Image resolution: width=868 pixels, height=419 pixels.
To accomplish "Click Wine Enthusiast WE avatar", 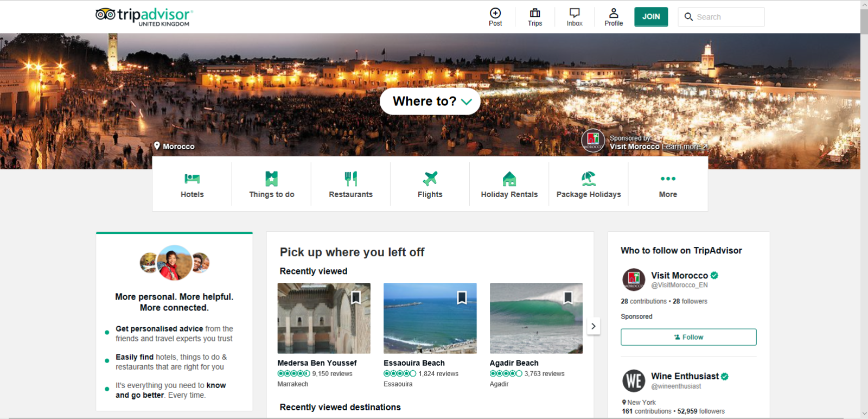I will pyautogui.click(x=634, y=380).
